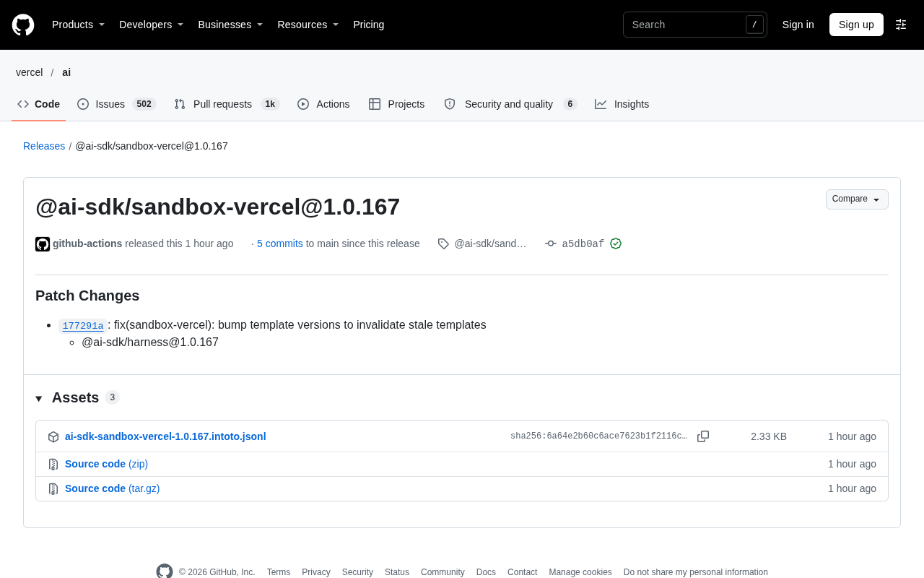
Task: Expand the Products menu
Action: [79, 25]
